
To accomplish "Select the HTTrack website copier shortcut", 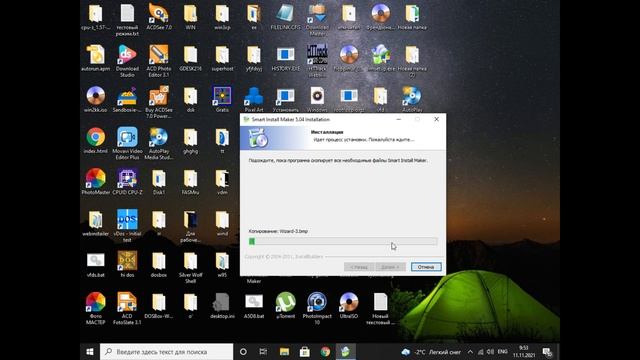I will (x=317, y=61).
